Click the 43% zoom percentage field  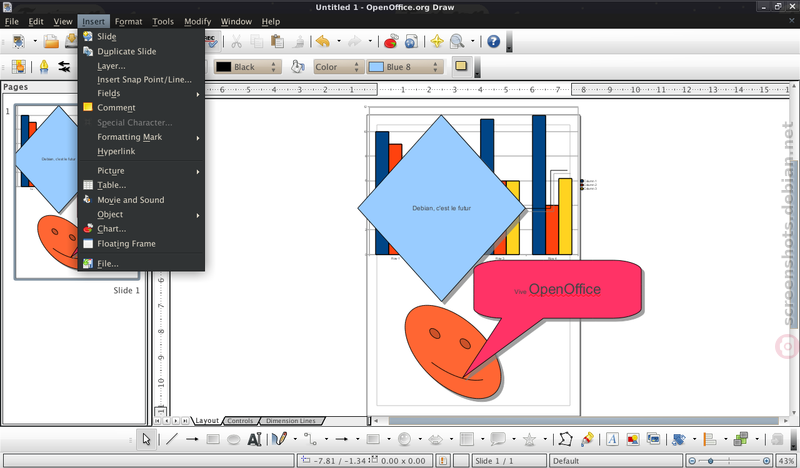point(786,461)
